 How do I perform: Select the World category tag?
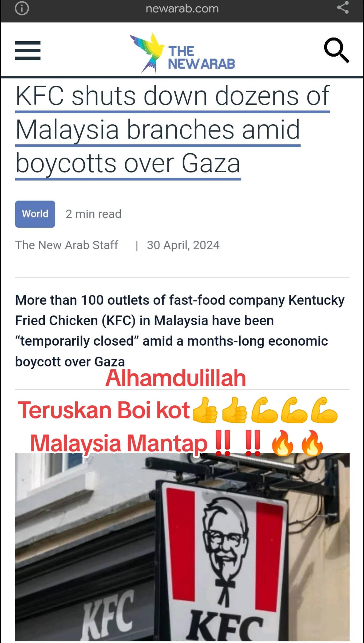point(35,214)
